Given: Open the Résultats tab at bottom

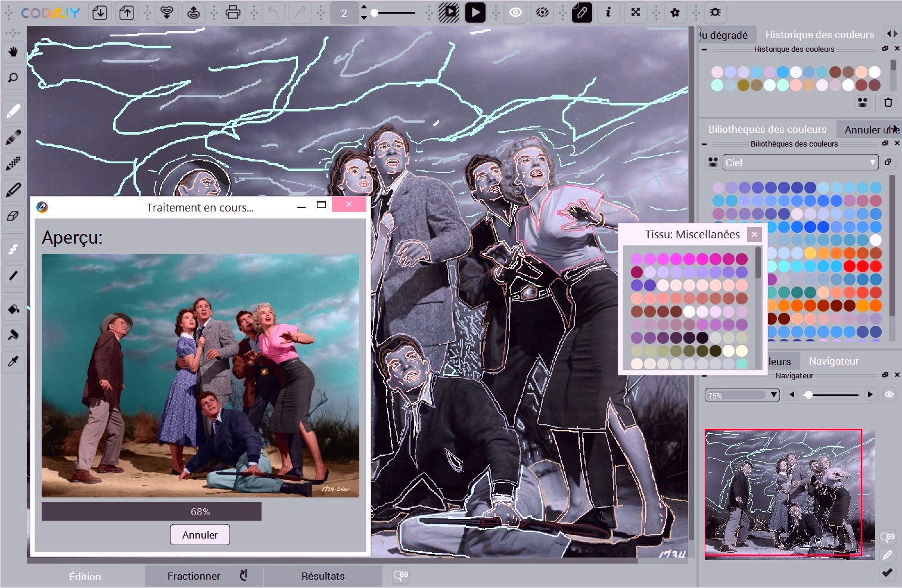Looking at the screenshot, I should pos(323,576).
